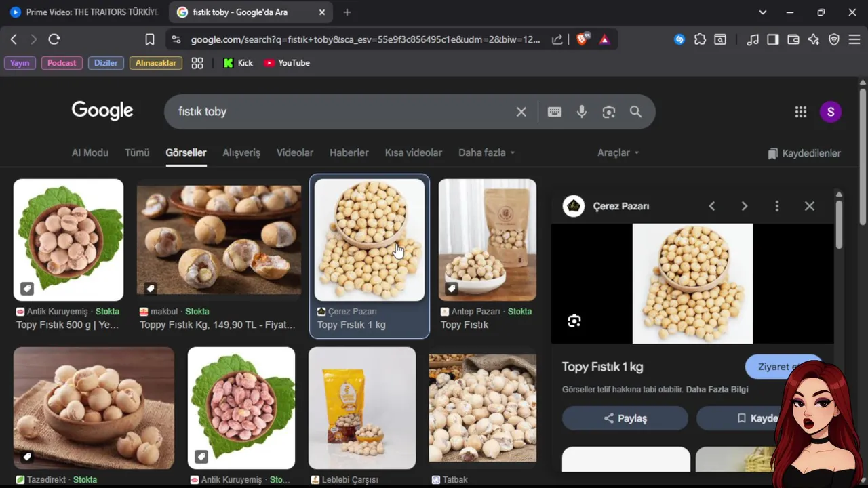Open a new browser tab
This screenshot has width=868, height=488.
[347, 12]
